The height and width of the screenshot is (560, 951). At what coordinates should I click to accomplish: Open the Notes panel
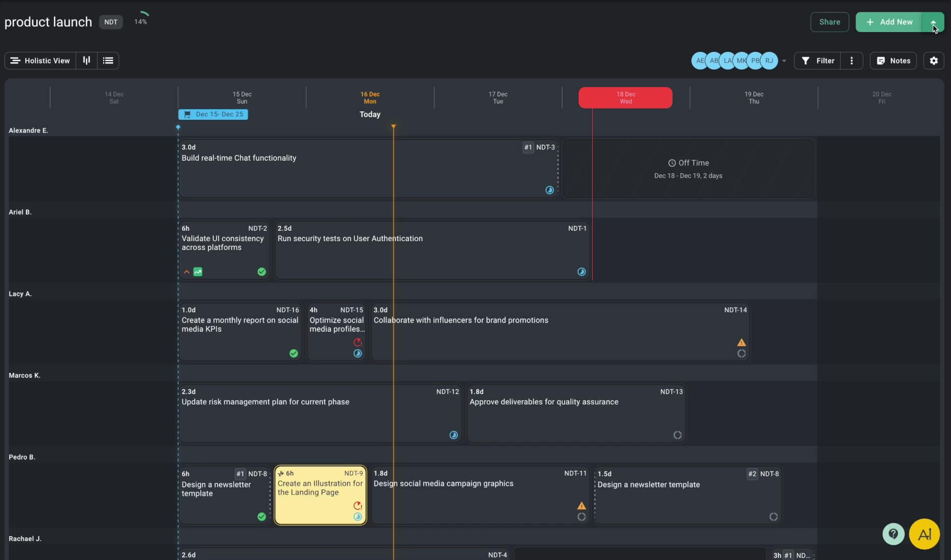pos(893,61)
